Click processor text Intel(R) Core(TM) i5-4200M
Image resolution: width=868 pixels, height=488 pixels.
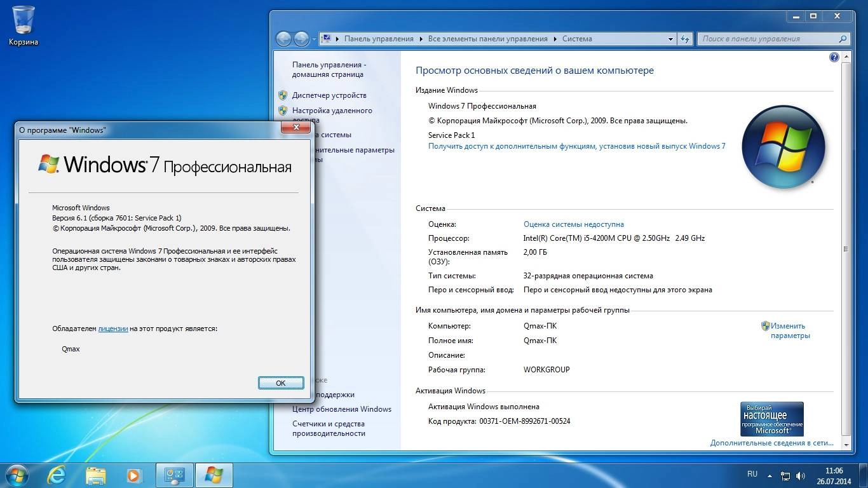pos(614,238)
